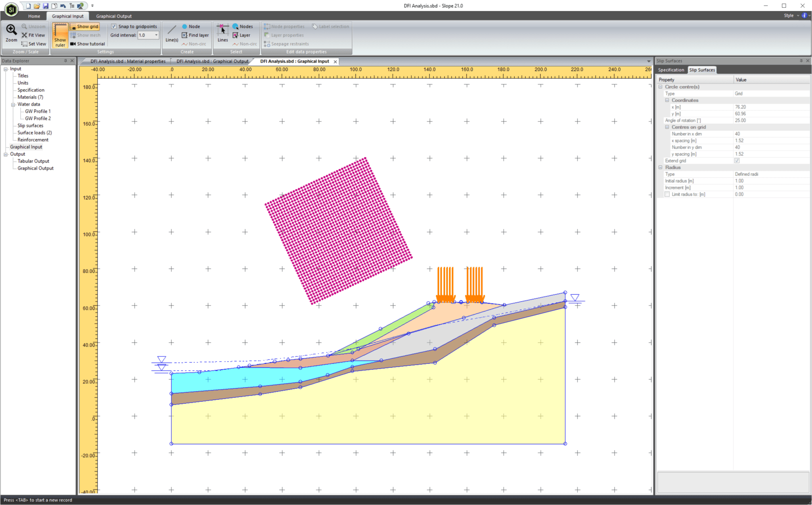
Task: Click the Nodes selection icon
Action: [x=242, y=26]
